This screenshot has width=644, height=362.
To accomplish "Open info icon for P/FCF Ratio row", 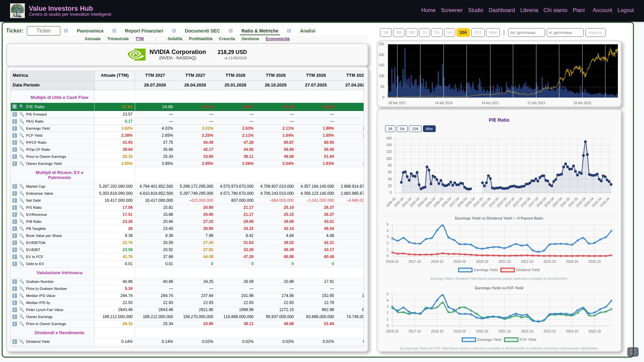I will [x=14, y=142].
